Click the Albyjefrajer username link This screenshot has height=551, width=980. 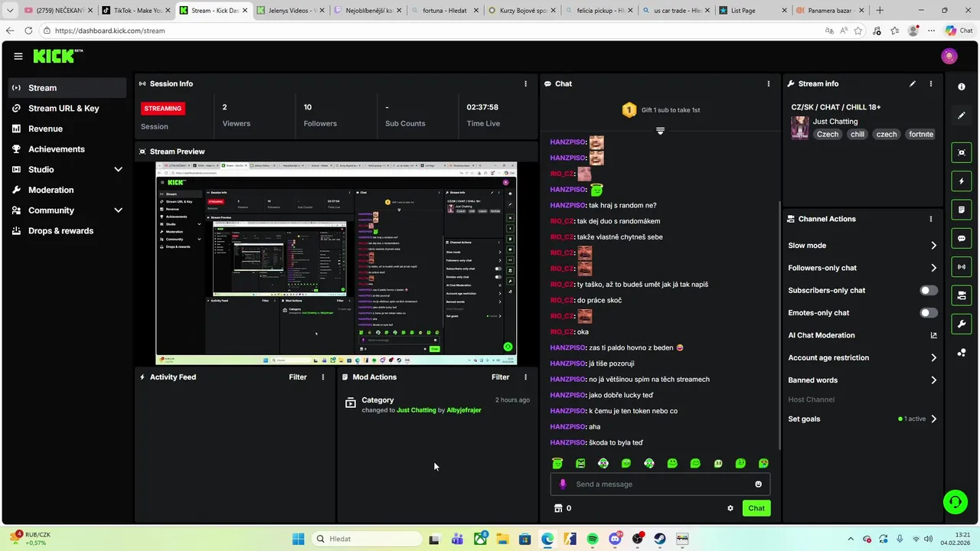pos(464,410)
